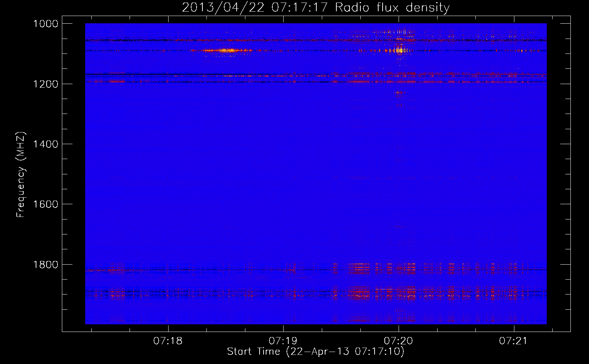Image resolution: width=589 pixels, height=364 pixels.
Task: Click the date '2013/04/22' in the title
Action: [x=223, y=7]
